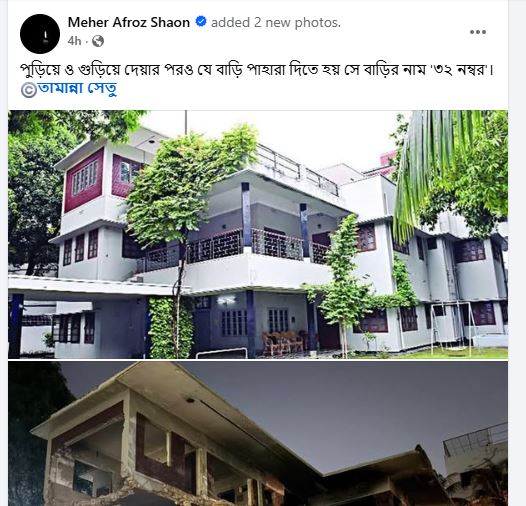Open the first photo of the intact house

258,234
